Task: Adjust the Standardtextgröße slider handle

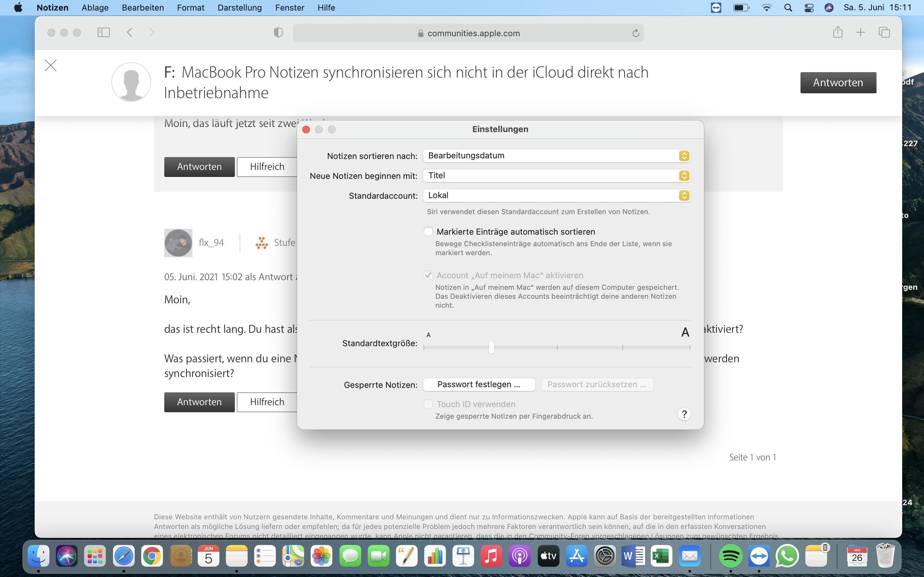Action: tap(491, 347)
